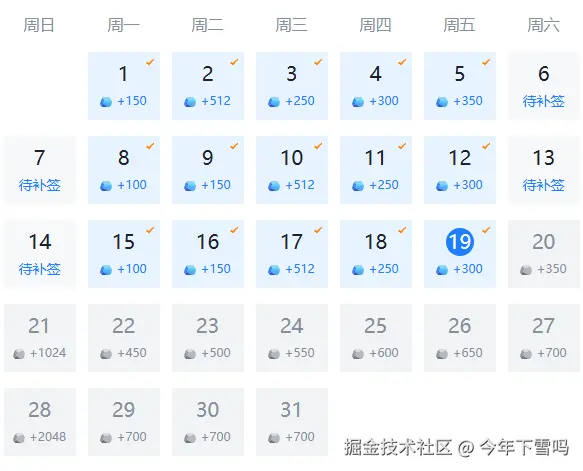Select the highlighted day 19 circle
Screen dimensions: 583x471
tap(460, 242)
